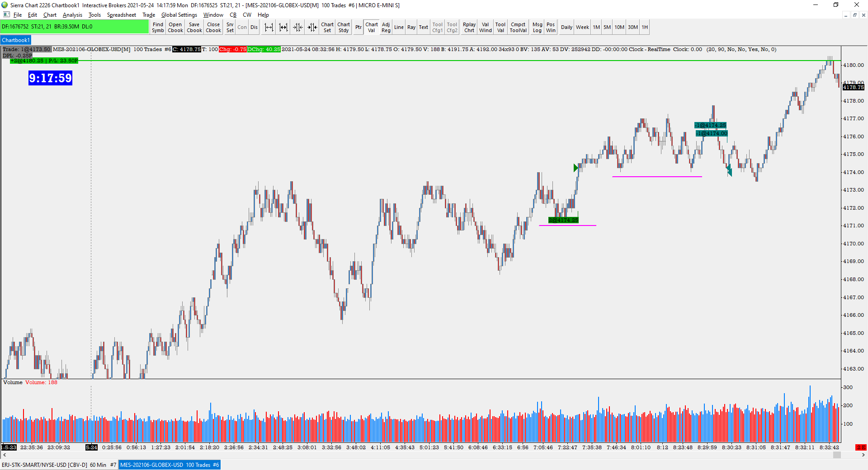Image resolution: width=868 pixels, height=470 pixels.
Task: Open the Tools menu
Action: [x=94, y=15]
